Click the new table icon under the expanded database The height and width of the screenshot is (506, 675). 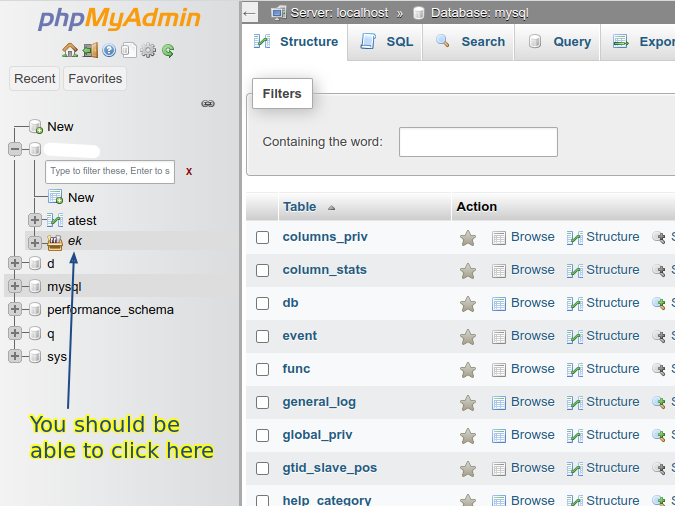(55, 197)
